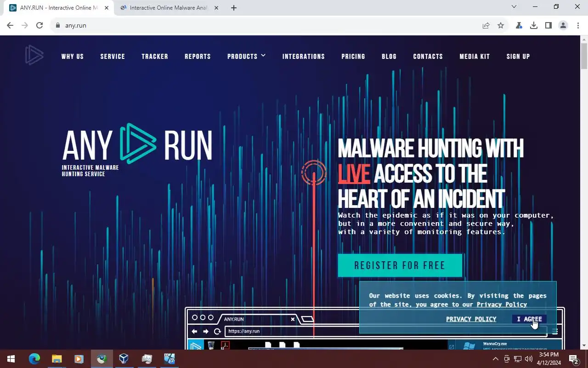This screenshot has height=368, width=588.
Task: Open the clock showing 3:54 PM
Action: pos(549,359)
